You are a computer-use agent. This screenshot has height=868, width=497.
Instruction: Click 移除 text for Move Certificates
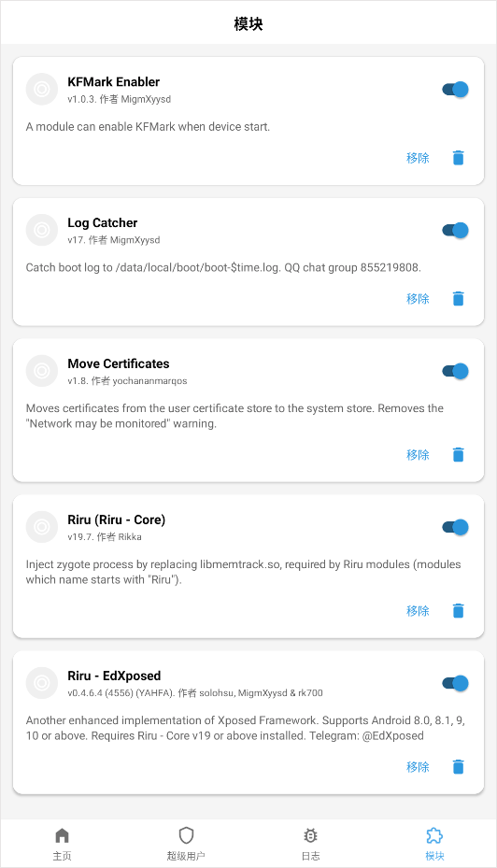point(418,455)
